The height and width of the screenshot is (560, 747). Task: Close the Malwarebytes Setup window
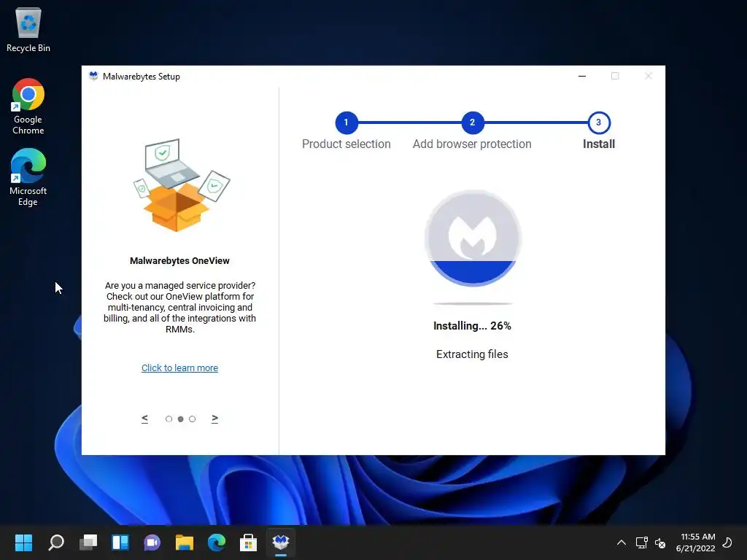[649, 76]
